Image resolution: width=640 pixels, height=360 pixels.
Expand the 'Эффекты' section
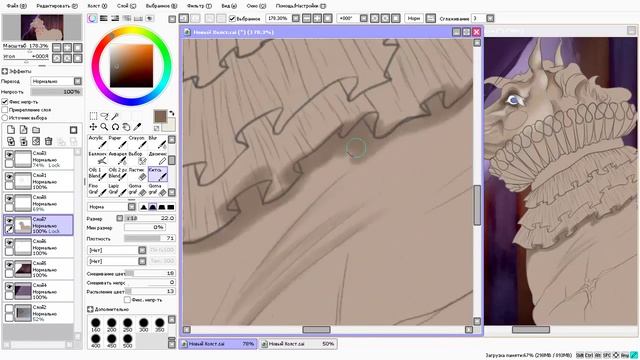coord(5,71)
